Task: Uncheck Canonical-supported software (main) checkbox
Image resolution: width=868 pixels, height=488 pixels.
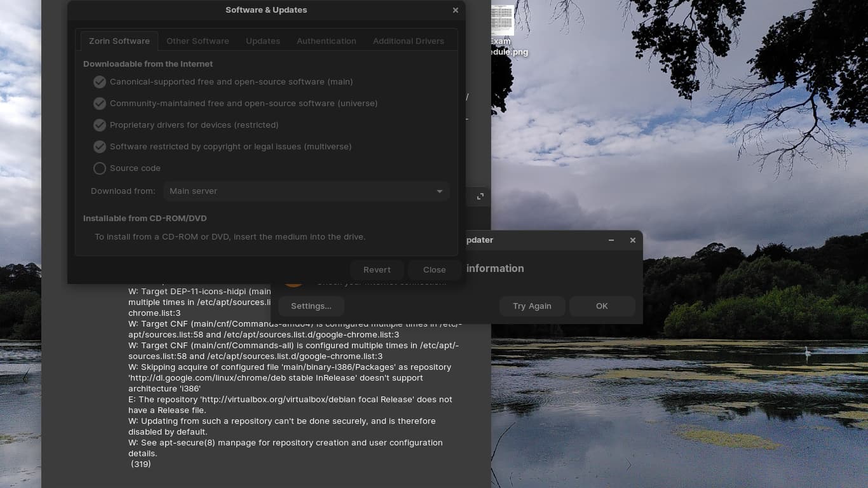Action: pyautogui.click(x=100, y=82)
